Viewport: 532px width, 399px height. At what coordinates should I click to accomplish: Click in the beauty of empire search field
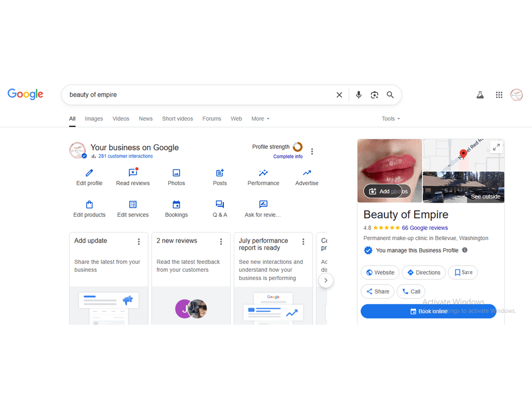[x=200, y=95]
